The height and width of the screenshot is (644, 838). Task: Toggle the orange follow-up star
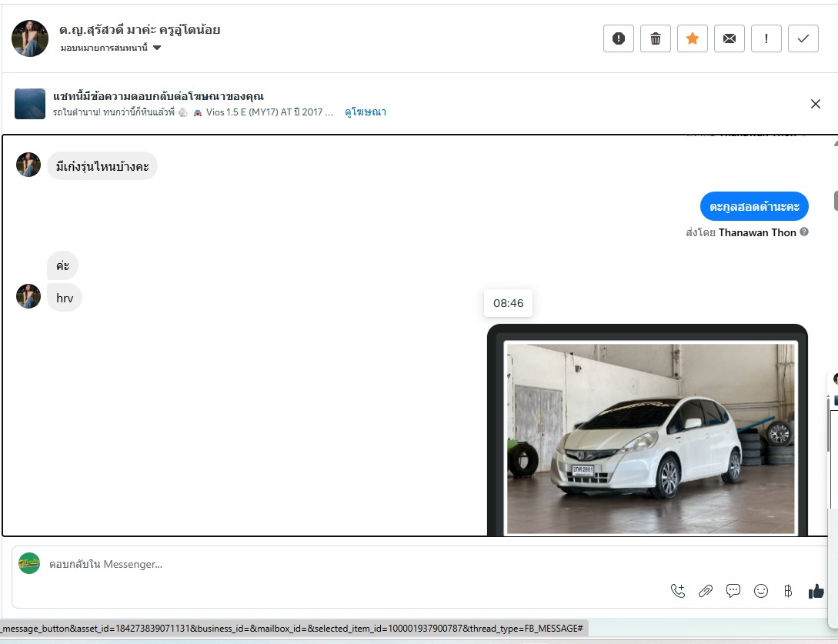[693, 38]
